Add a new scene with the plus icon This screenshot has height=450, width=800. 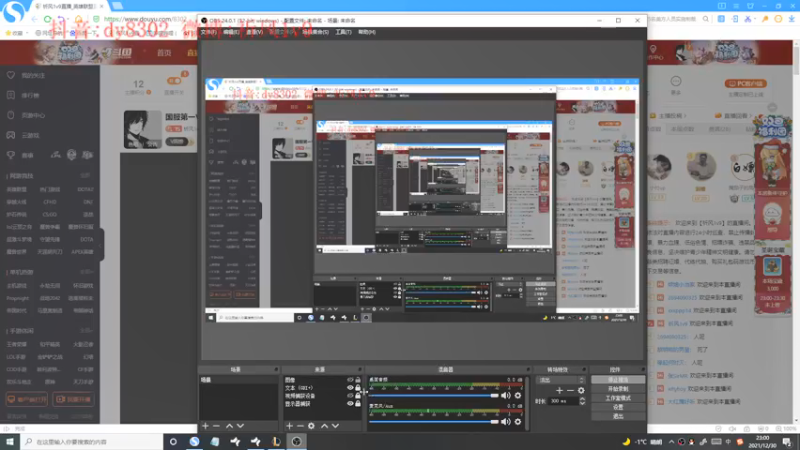click(206, 426)
